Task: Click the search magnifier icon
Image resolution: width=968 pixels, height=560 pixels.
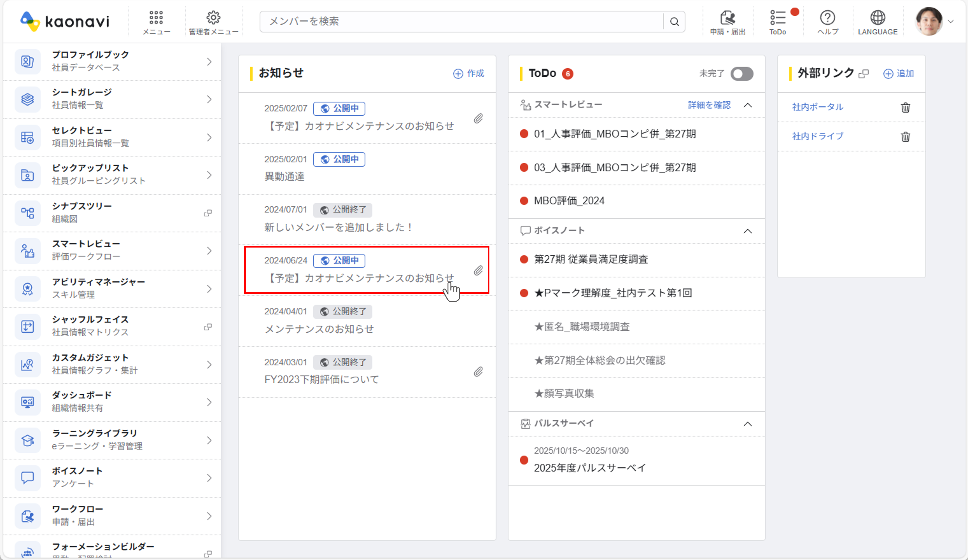Action: click(675, 21)
